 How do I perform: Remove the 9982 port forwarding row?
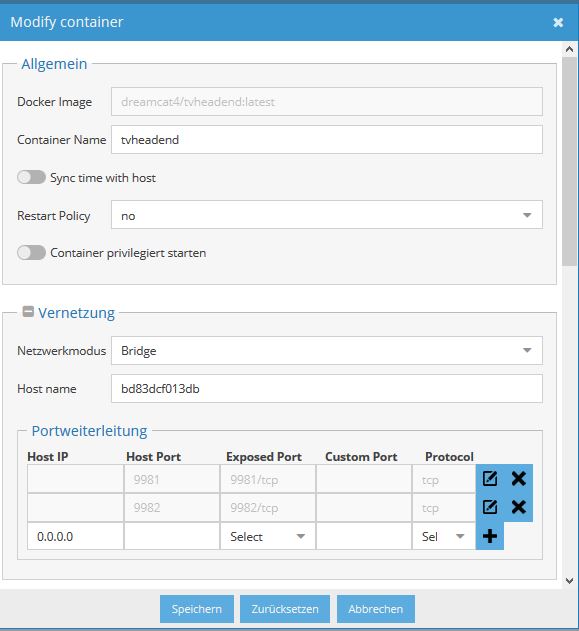click(519, 507)
